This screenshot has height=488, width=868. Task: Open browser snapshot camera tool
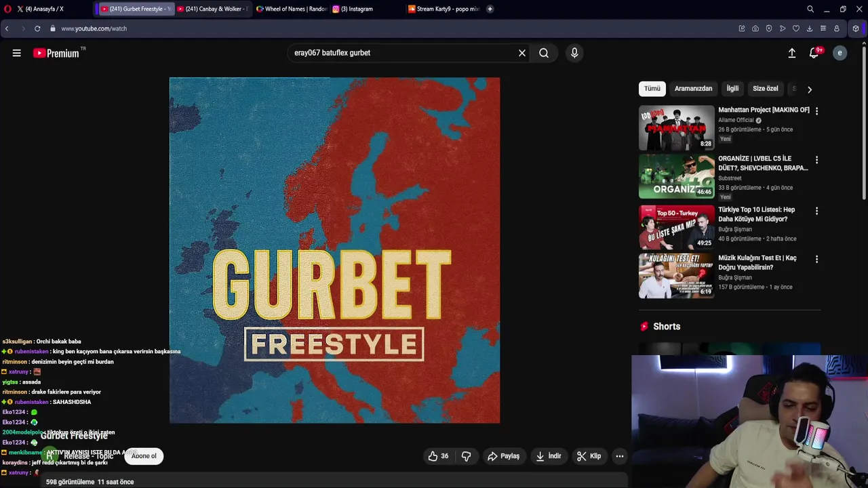[x=755, y=28]
